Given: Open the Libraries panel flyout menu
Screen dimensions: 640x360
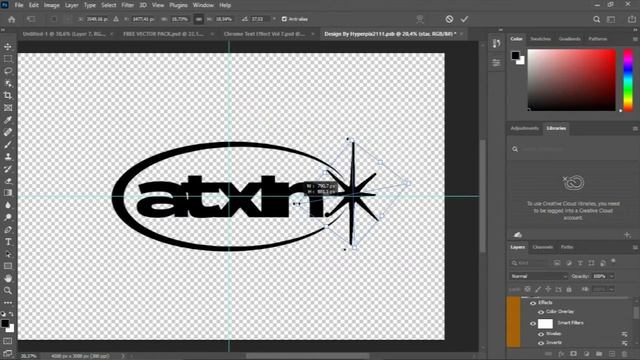Looking at the screenshot, I should point(635,129).
